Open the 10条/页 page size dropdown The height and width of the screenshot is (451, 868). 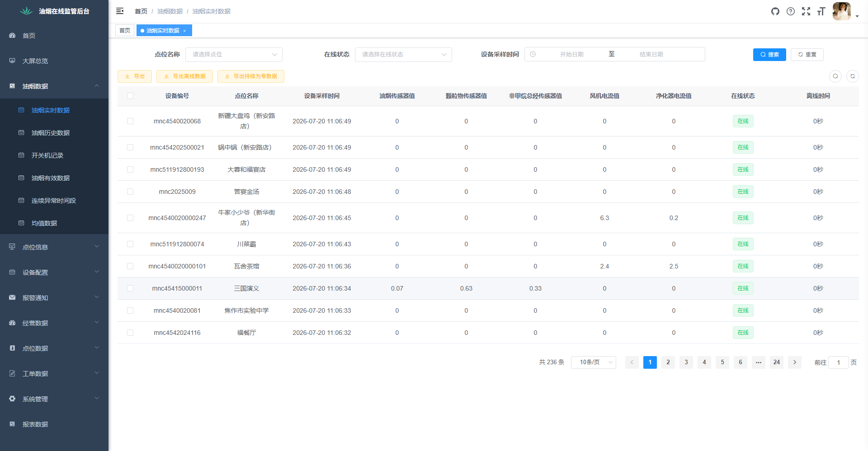pyautogui.click(x=594, y=362)
